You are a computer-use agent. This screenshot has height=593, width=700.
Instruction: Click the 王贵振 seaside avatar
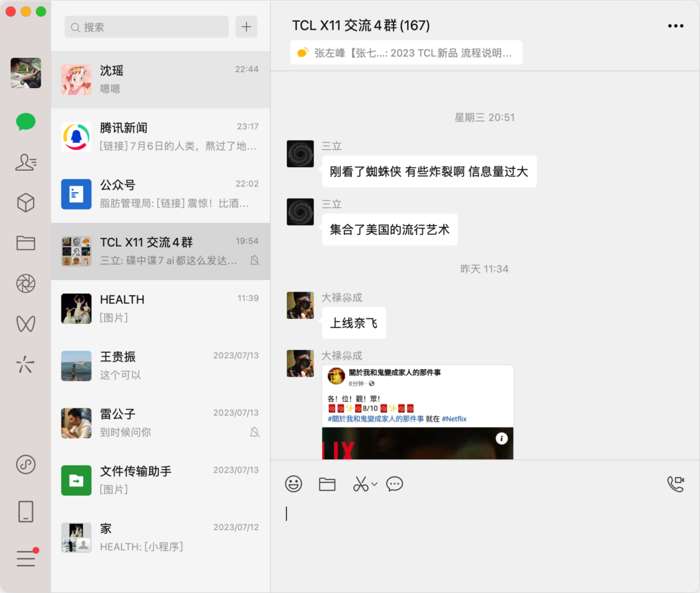click(77, 366)
